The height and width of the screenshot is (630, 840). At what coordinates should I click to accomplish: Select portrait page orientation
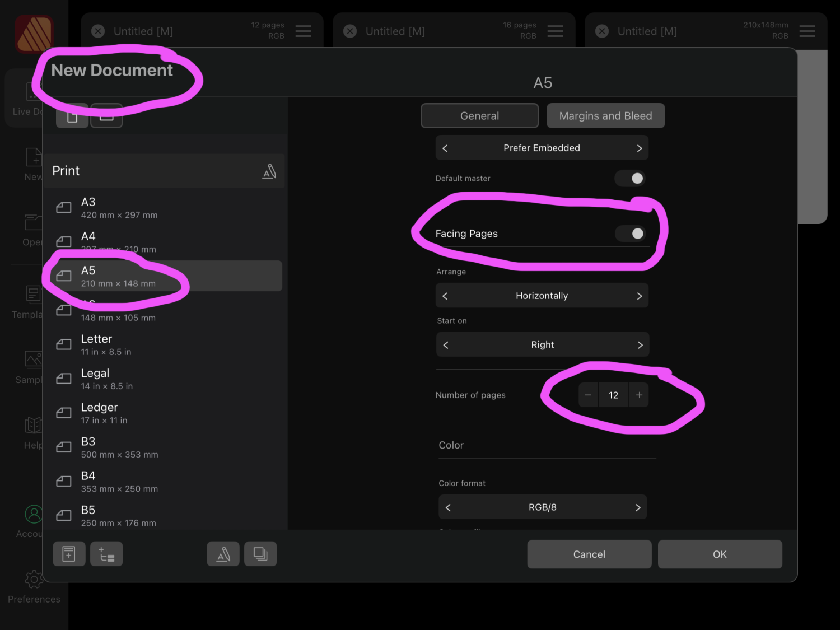[72, 115]
